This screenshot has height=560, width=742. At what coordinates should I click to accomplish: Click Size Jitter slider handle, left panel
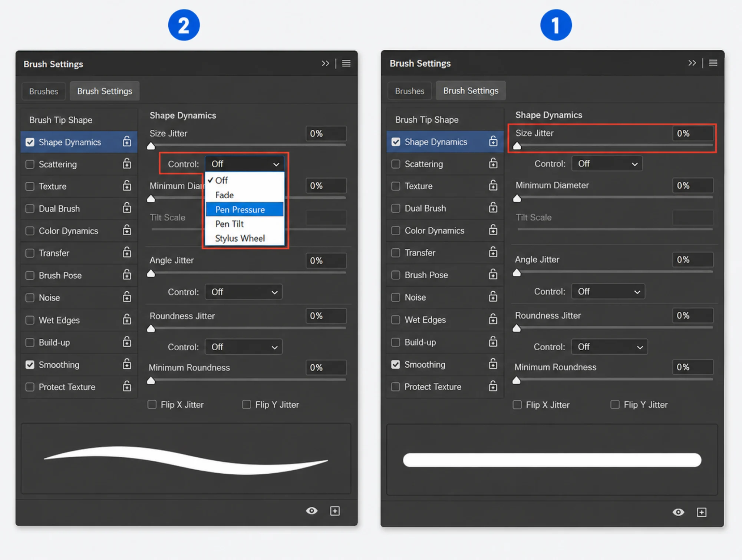pos(151,146)
